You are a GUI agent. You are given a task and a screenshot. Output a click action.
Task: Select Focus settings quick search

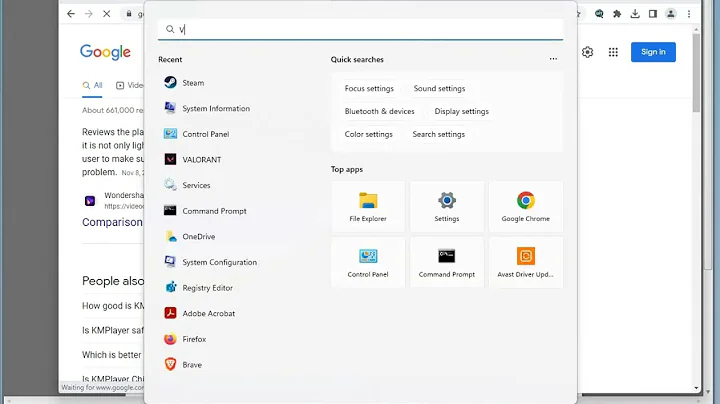click(369, 88)
